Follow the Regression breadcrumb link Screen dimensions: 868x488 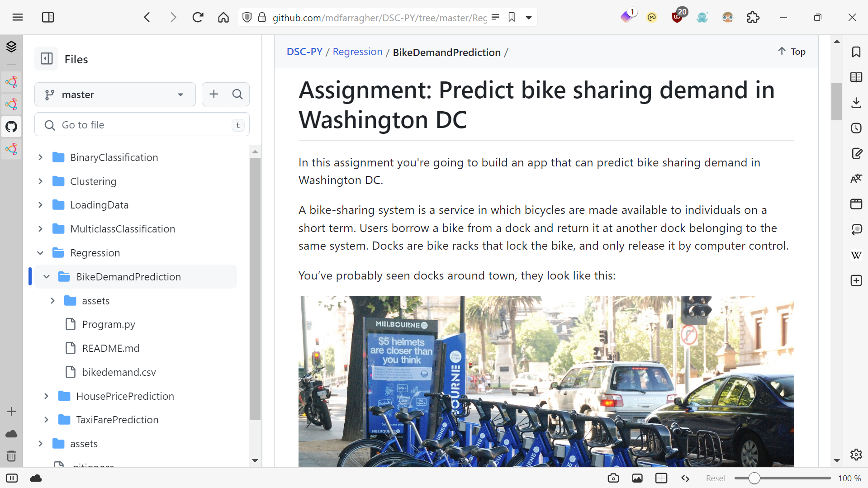click(357, 52)
